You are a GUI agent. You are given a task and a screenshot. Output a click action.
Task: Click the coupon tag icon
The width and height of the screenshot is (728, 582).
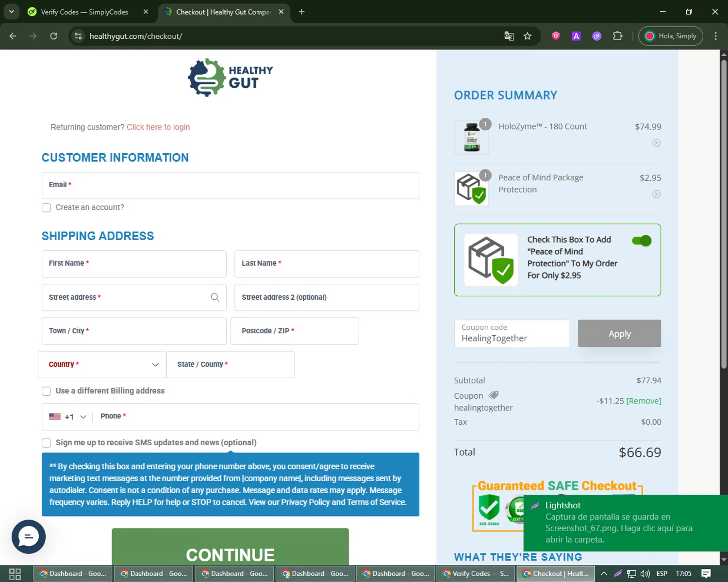pos(494,395)
